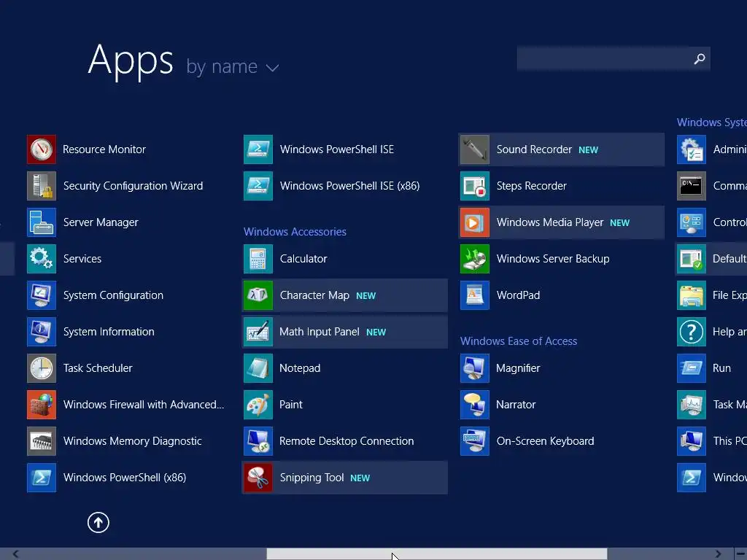
Task: Open the Services gear icon
Action: tap(42, 259)
